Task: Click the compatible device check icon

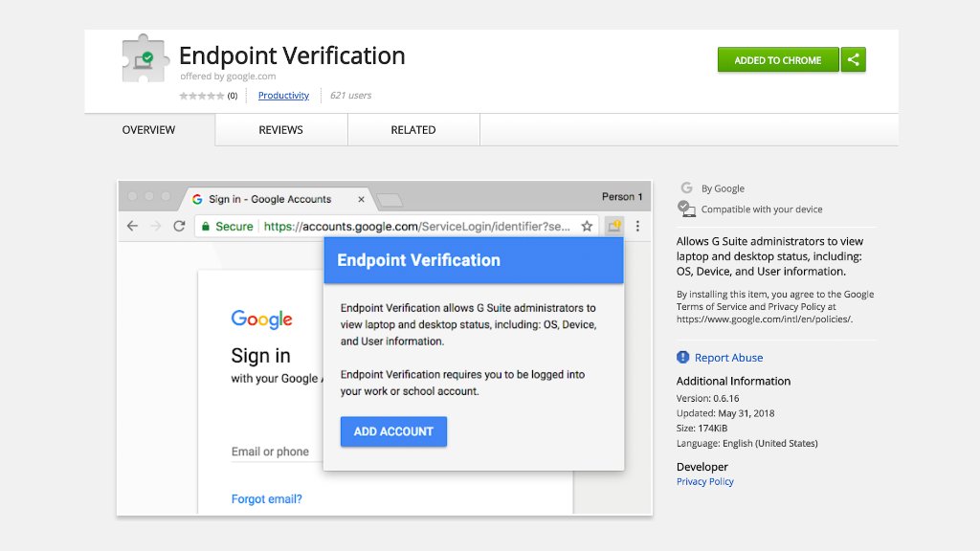Action: click(x=686, y=209)
